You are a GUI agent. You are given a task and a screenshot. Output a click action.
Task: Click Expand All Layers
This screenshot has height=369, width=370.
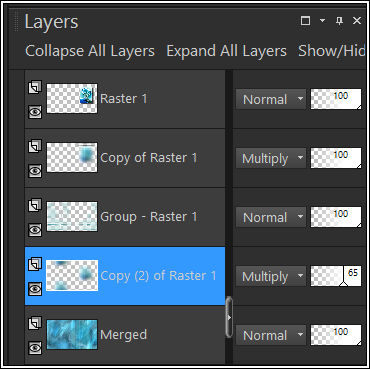[x=227, y=51]
